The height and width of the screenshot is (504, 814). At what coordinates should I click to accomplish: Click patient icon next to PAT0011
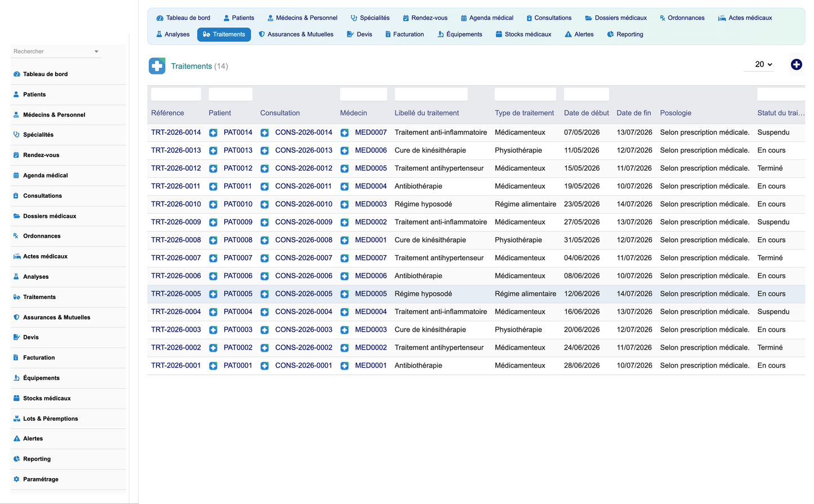pos(213,186)
